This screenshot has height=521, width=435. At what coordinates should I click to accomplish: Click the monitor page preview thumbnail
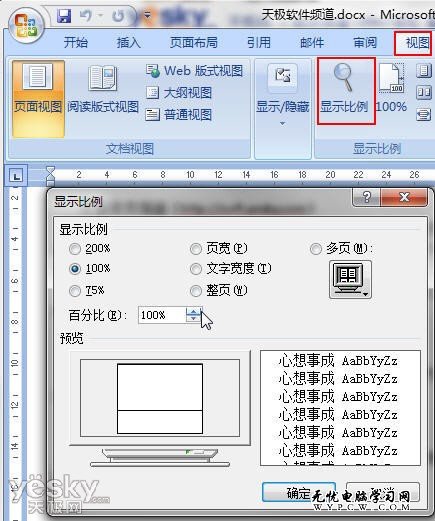[160, 398]
